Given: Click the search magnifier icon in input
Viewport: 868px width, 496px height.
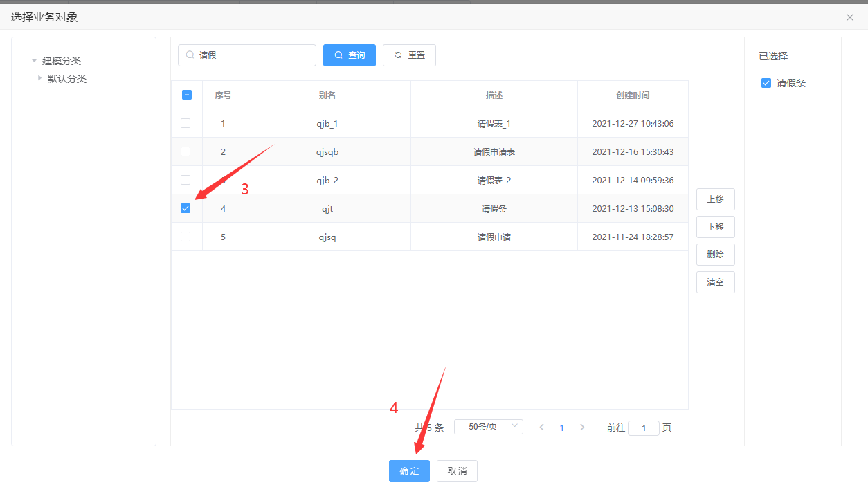Looking at the screenshot, I should (x=190, y=55).
